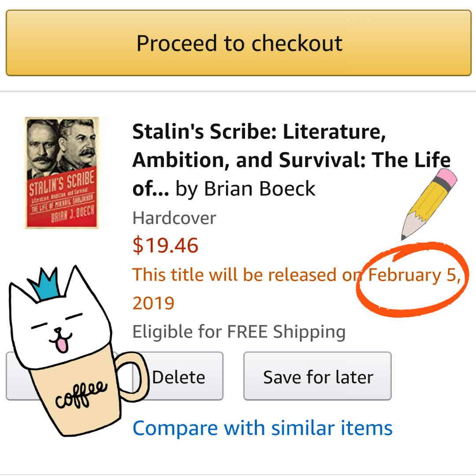The width and height of the screenshot is (476, 476).
Task: Click the author name Brian Boeck
Action: (260, 189)
